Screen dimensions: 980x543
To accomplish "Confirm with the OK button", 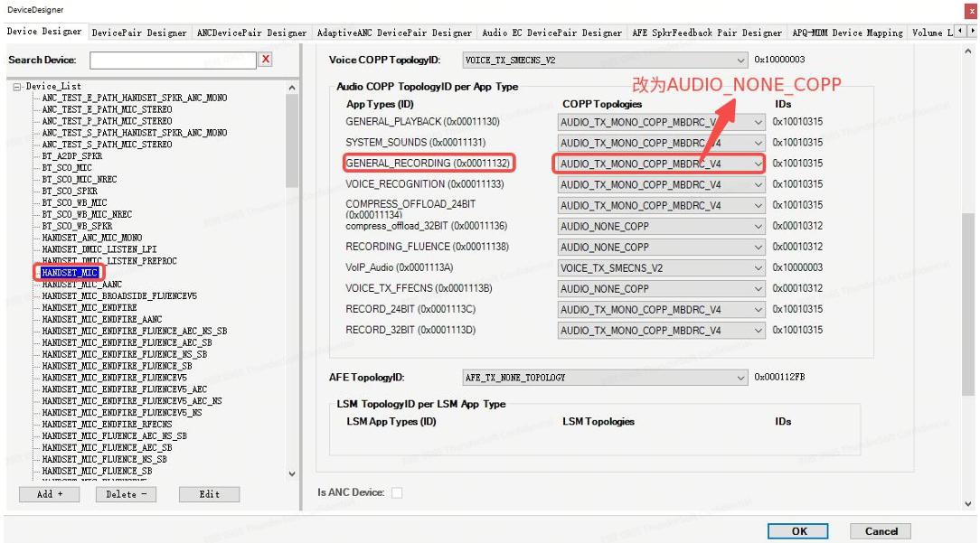I will pyautogui.click(x=798, y=531).
